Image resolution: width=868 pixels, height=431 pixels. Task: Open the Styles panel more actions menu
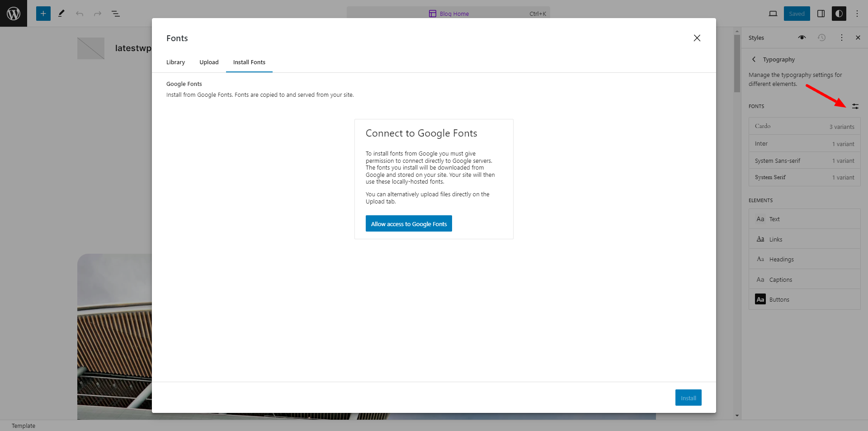pos(842,38)
